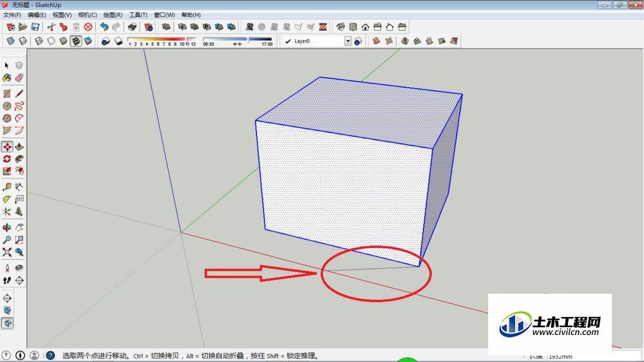Pick the Text label tool
Viewport: 644px width, 362px height.
coord(19,199)
